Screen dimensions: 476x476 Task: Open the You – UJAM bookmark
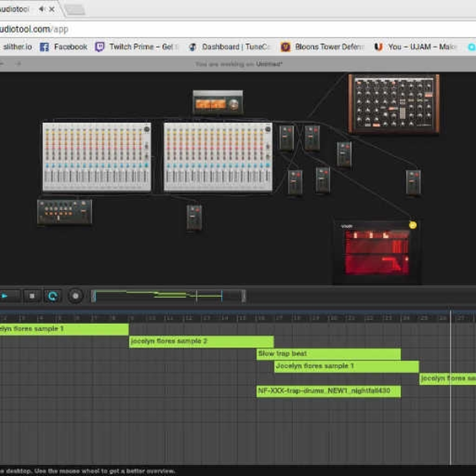point(416,47)
